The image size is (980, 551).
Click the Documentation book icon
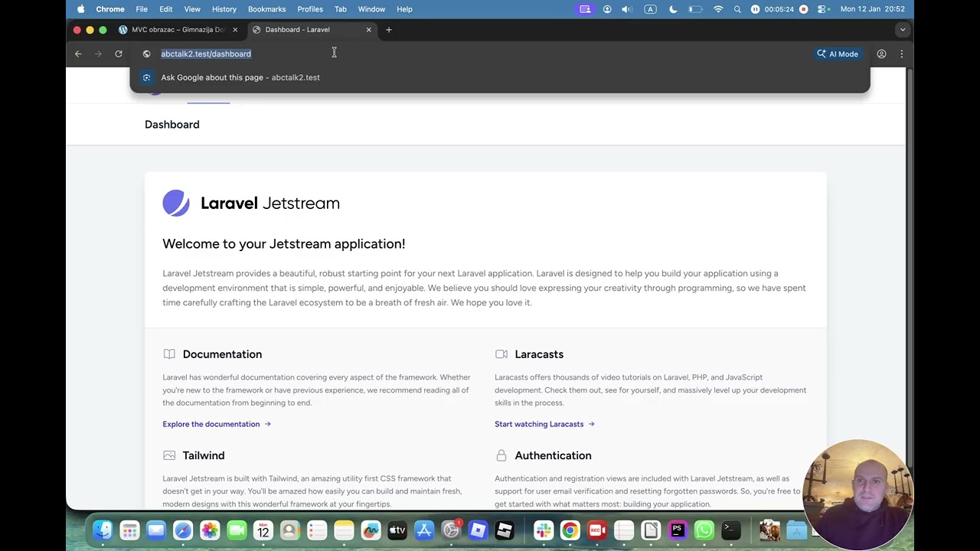[x=169, y=354]
